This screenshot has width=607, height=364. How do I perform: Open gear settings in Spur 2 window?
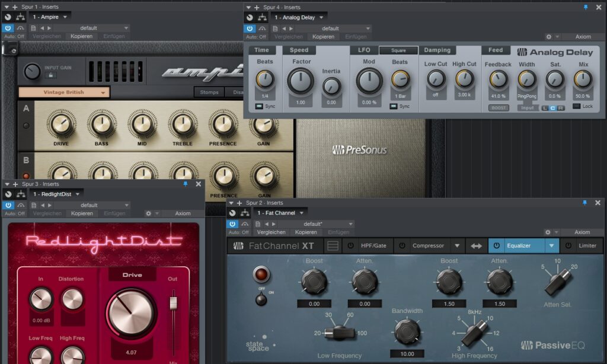548,232
